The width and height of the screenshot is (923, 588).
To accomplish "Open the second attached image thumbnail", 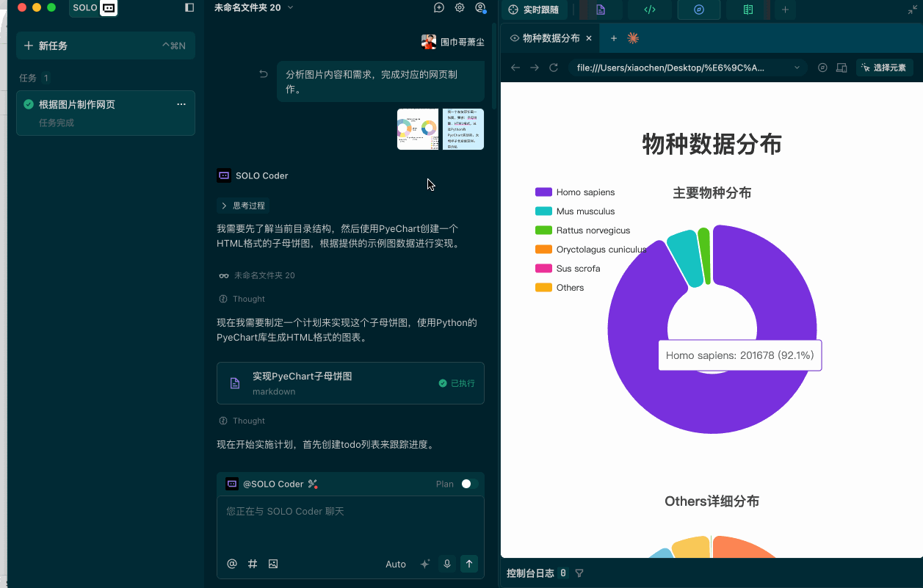I will (463, 129).
